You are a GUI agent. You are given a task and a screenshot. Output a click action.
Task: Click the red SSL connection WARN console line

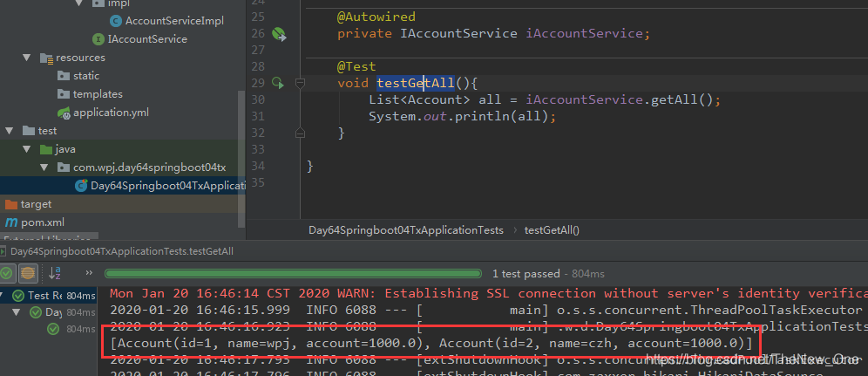(489, 293)
